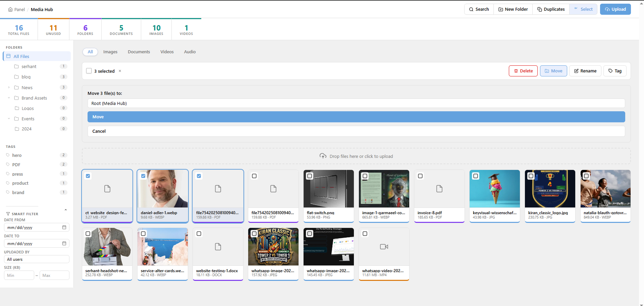Image resolution: width=644 pixels, height=306 pixels.
Task: Expand the News folder chevron
Action: tap(9, 87)
